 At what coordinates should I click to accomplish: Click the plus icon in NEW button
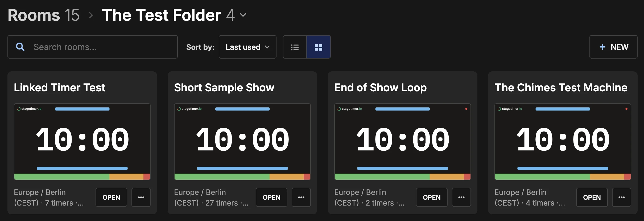(602, 47)
